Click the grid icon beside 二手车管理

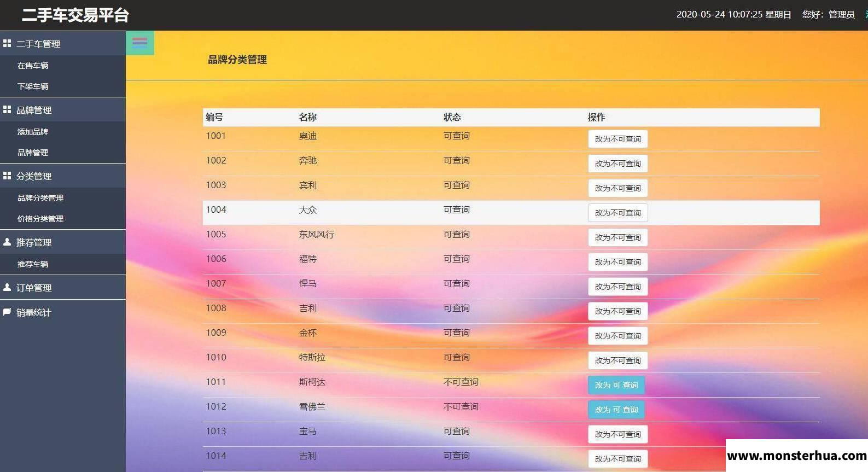point(7,43)
